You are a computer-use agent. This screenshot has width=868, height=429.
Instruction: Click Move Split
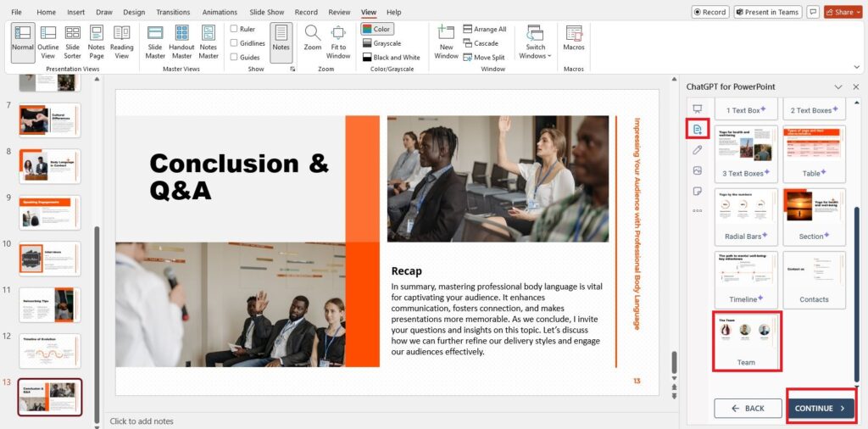484,57
